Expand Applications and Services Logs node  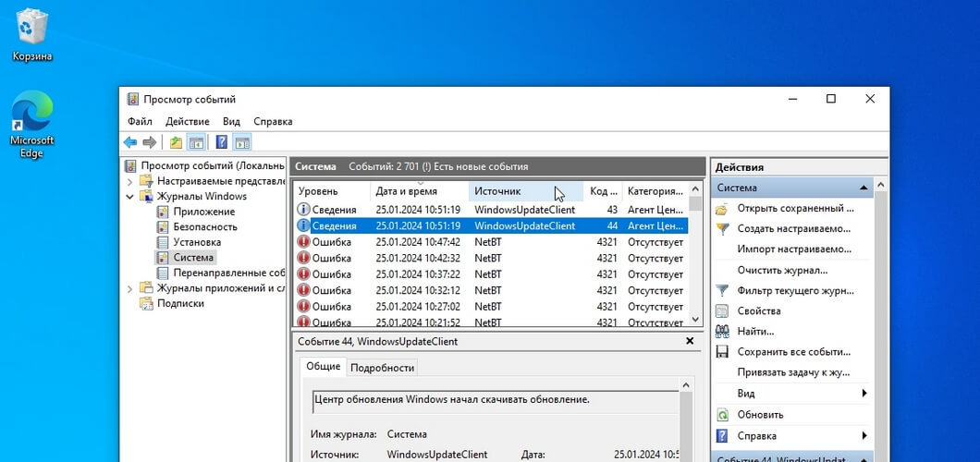(130, 288)
